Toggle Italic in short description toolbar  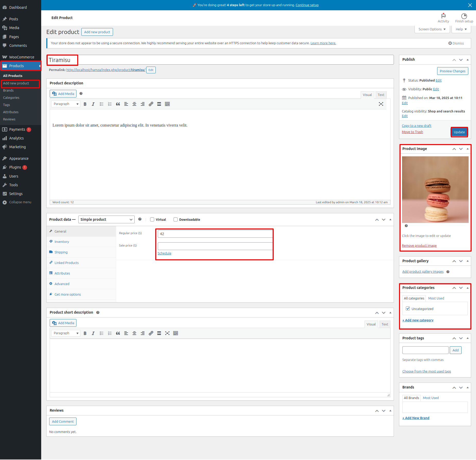click(x=93, y=333)
